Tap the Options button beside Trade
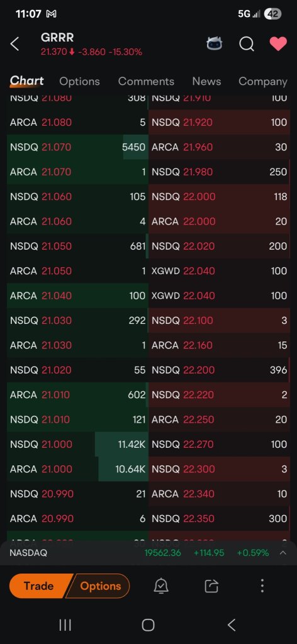The image size is (297, 644). [100, 586]
